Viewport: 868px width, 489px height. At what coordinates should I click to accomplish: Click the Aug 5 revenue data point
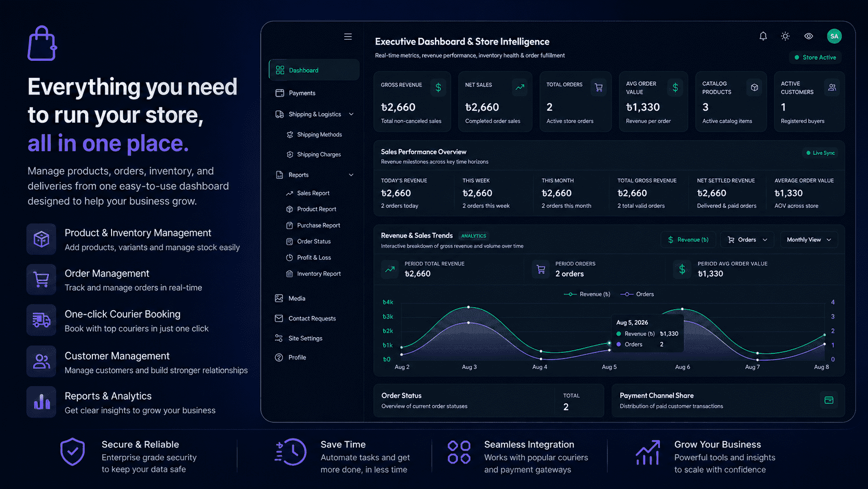coord(609,343)
